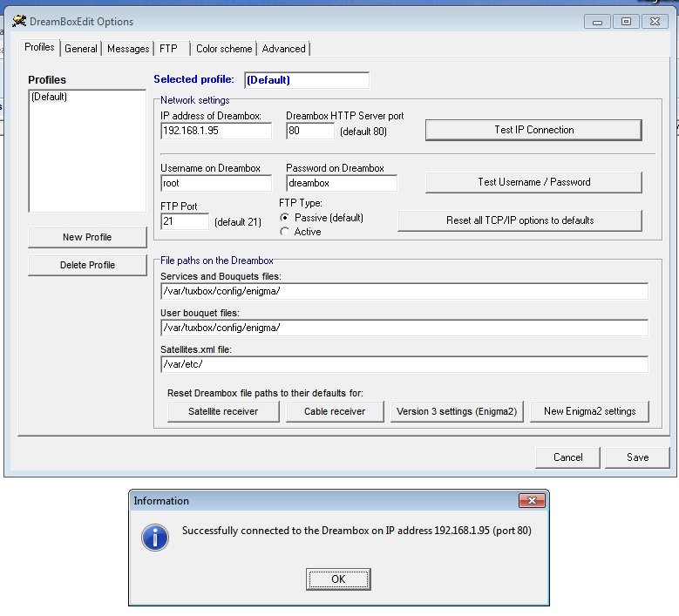This screenshot has height=616, width=679.
Task: Close the DreamBoxEdit Options window
Action: click(x=655, y=22)
